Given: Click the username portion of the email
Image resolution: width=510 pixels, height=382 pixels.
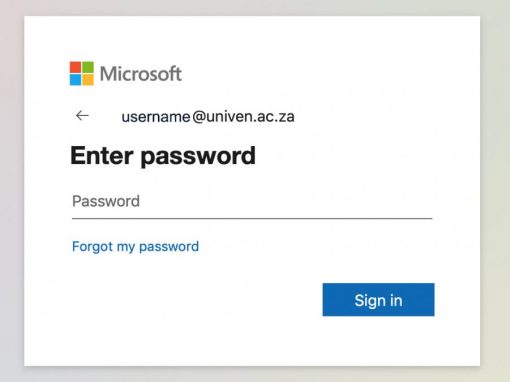Looking at the screenshot, I should click(x=156, y=117).
